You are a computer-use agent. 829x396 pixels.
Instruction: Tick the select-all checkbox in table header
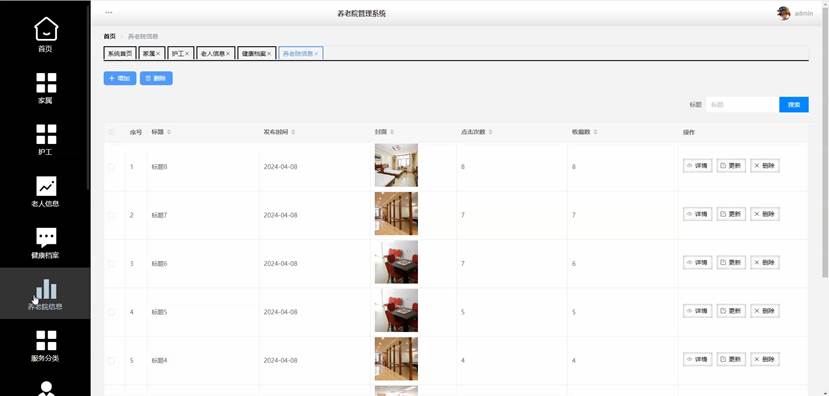[112, 132]
